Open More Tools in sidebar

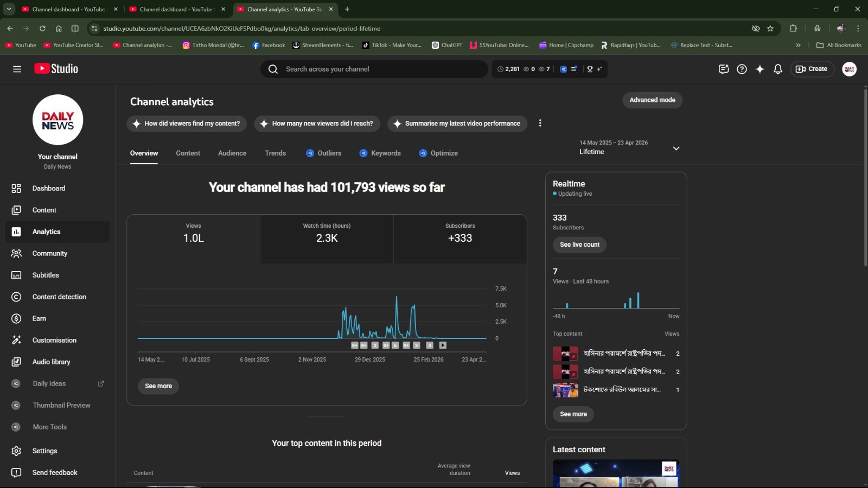pos(58,427)
